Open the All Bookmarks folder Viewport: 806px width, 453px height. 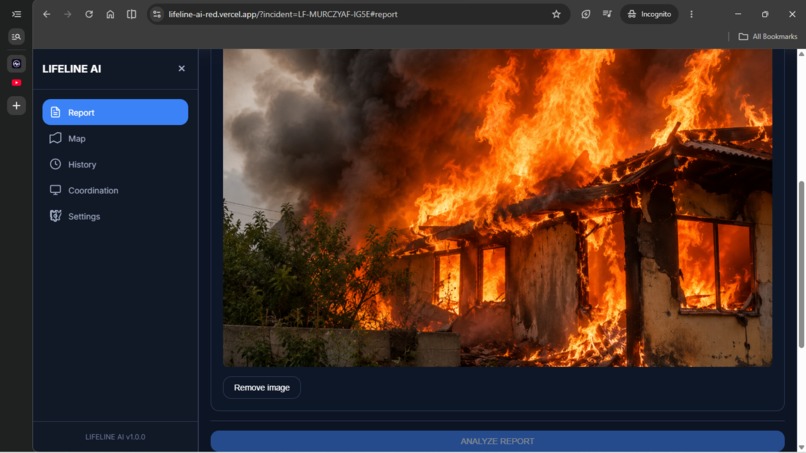point(767,37)
